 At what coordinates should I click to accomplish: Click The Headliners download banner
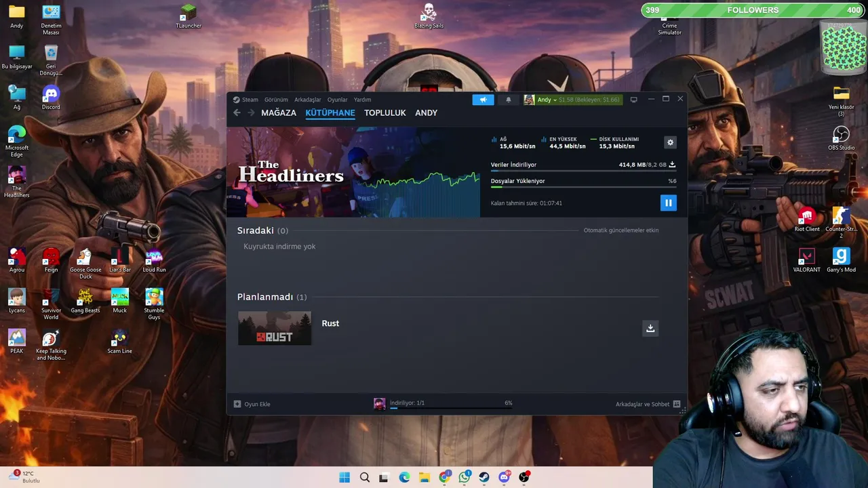[353, 172]
